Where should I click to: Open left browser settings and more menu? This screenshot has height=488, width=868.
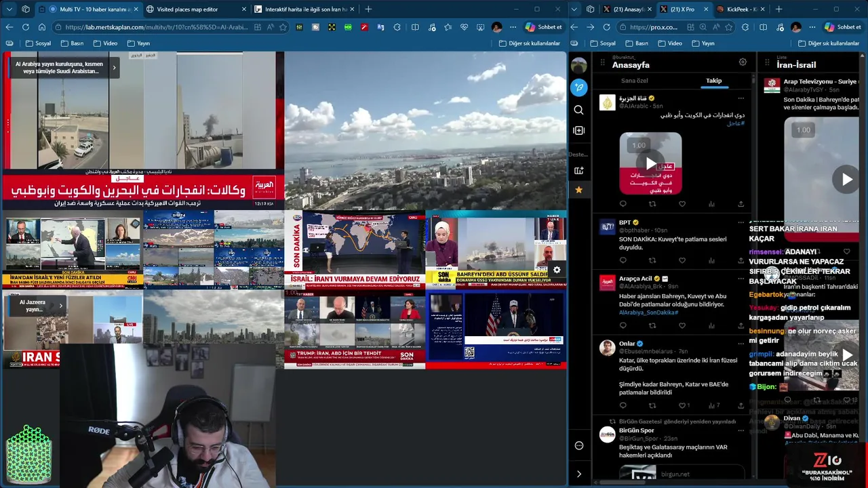point(513,27)
